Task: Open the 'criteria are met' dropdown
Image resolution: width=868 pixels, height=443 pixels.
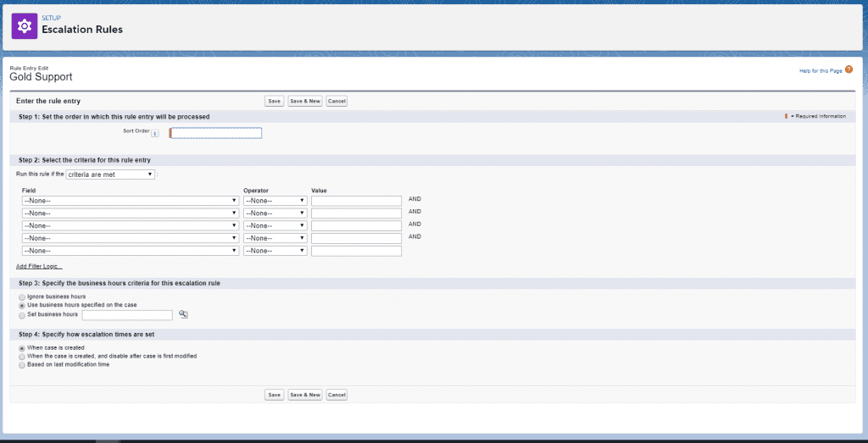Action: 110,174
